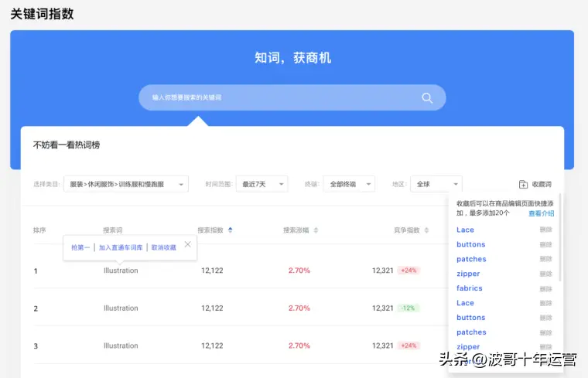Click the keyword search input field
Viewport: 588px width, 378px height.
coord(282,97)
